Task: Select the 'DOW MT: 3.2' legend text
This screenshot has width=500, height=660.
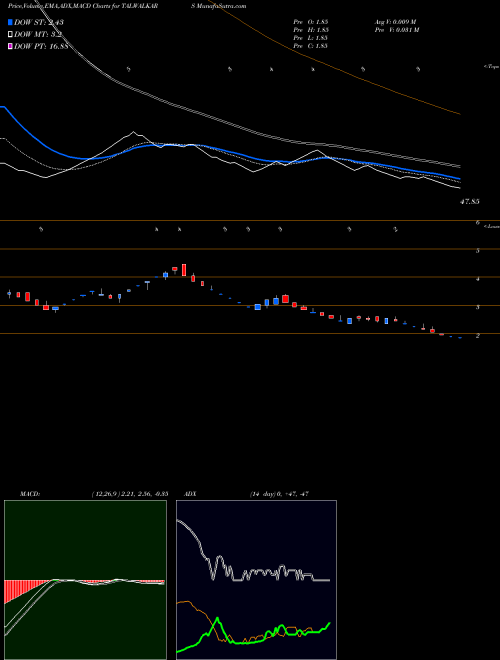Action: tap(38, 35)
